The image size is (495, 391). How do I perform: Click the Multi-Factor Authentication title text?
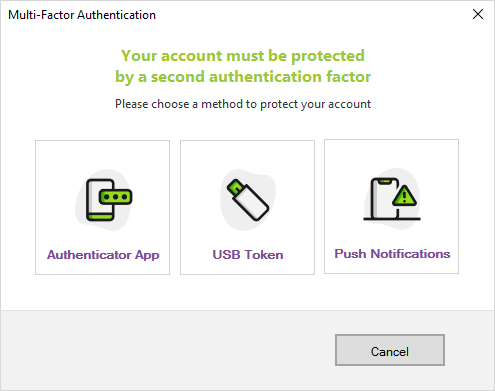82,15
